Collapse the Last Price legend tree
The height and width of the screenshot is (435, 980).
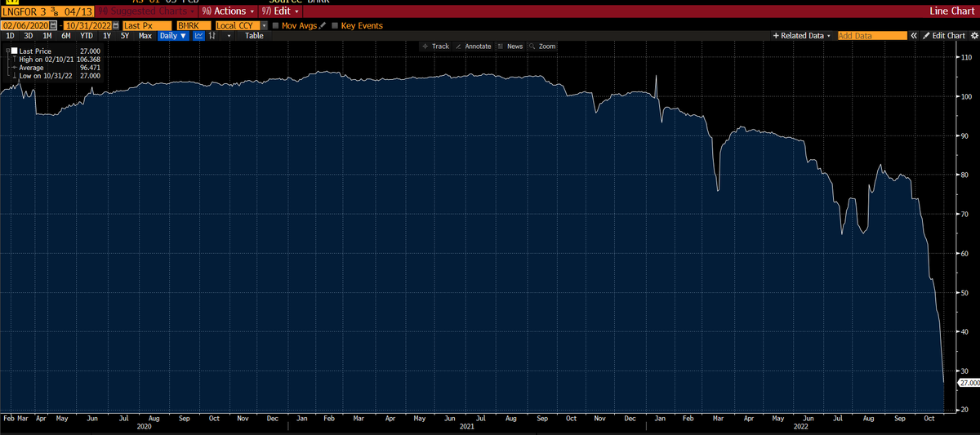7,51
